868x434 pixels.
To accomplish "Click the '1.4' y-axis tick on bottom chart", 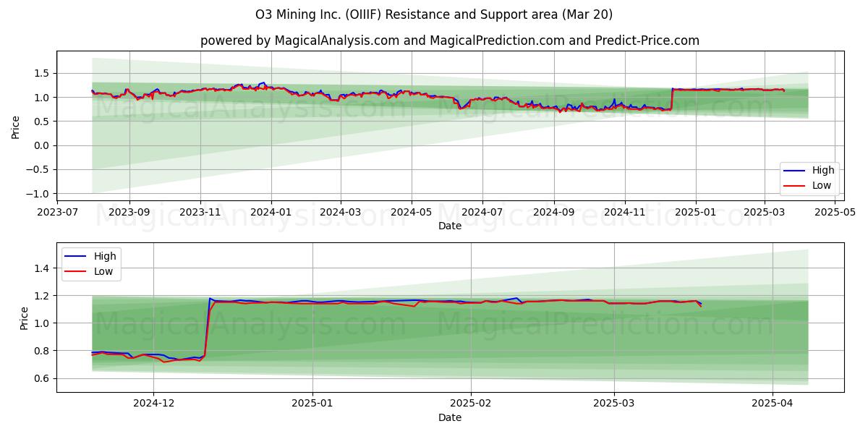I will point(43,268).
